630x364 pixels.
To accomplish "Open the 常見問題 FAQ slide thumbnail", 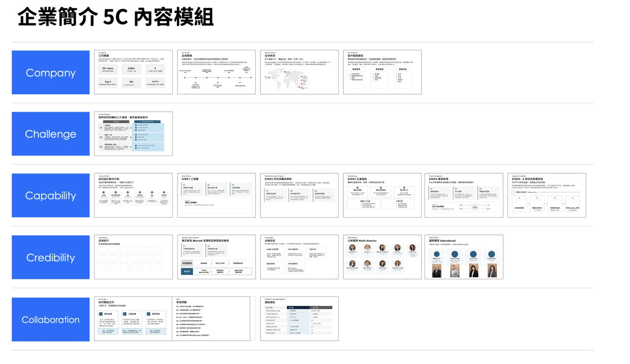I will [211, 319].
